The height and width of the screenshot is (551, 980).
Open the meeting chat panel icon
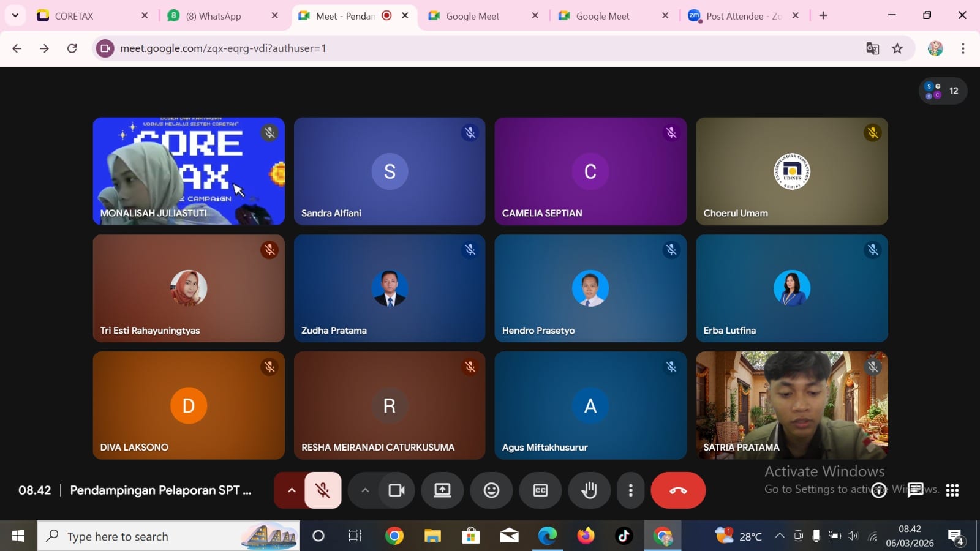(915, 490)
